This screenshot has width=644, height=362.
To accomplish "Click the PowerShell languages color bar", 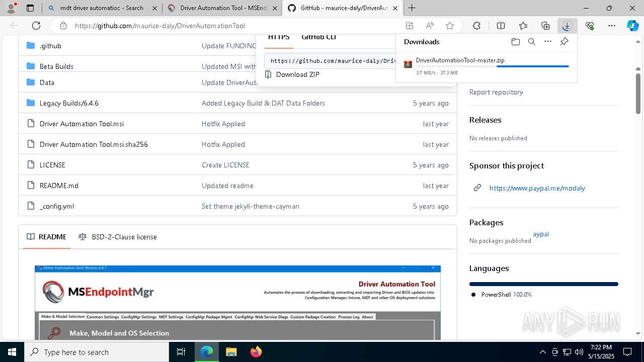I will click(543, 284).
